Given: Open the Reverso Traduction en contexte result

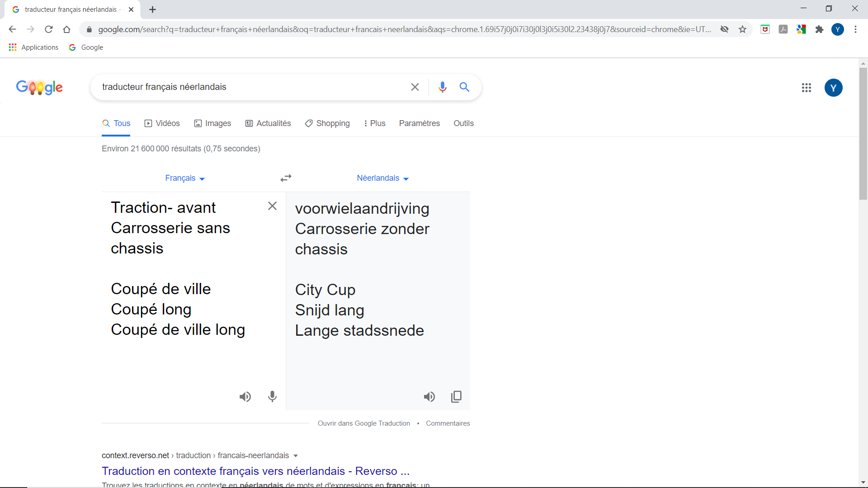Looking at the screenshot, I should click(255, 471).
